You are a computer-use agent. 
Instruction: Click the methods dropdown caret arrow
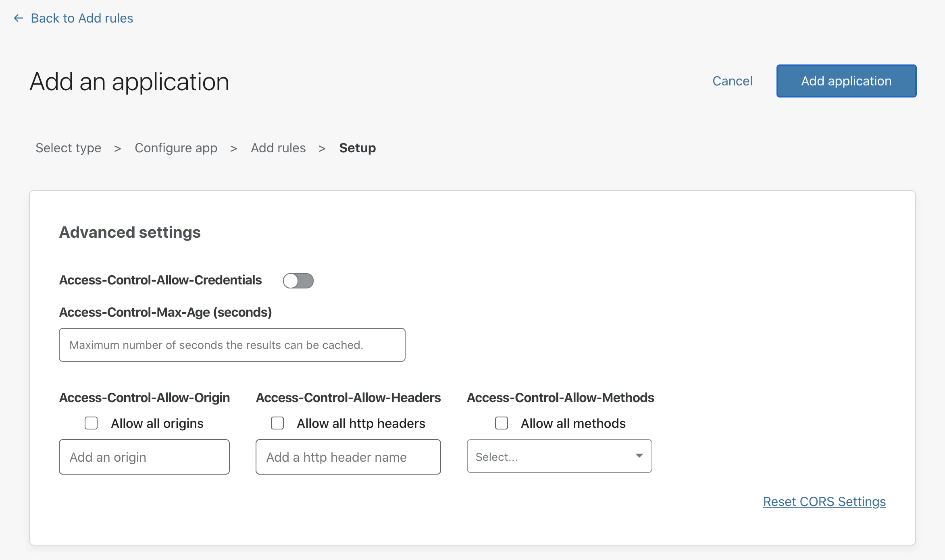click(639, 456)
